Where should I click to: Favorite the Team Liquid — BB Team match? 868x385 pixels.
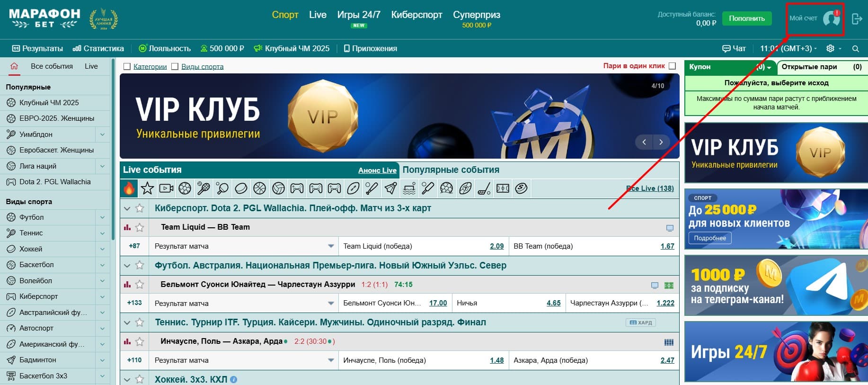click(x=140, y=227)
